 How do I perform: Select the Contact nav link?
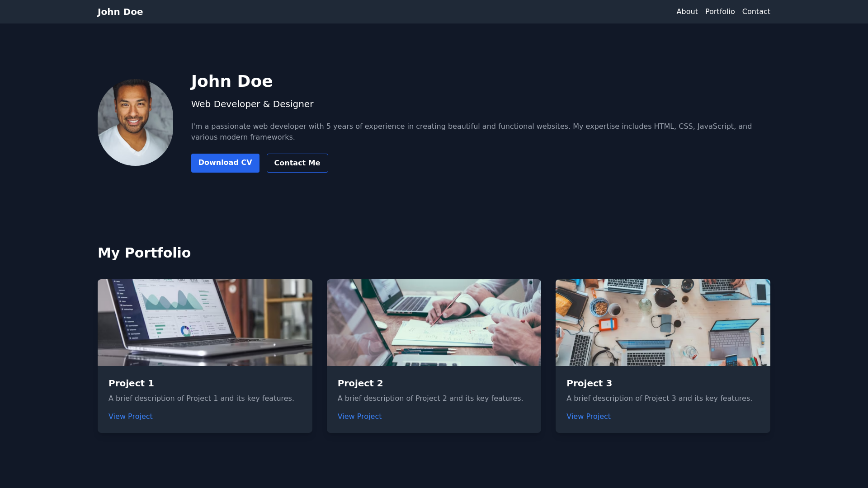pos(756,12)
